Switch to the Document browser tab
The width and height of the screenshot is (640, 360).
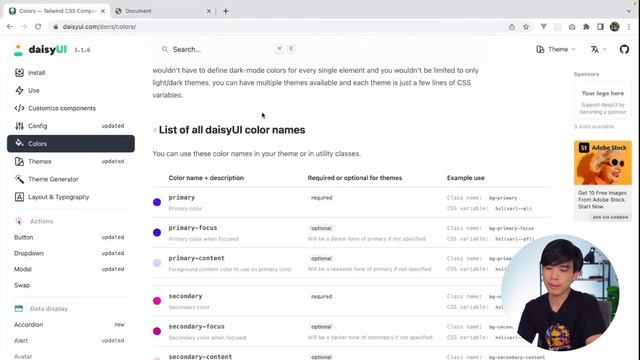pyautogui.click(x=162, y=11)
